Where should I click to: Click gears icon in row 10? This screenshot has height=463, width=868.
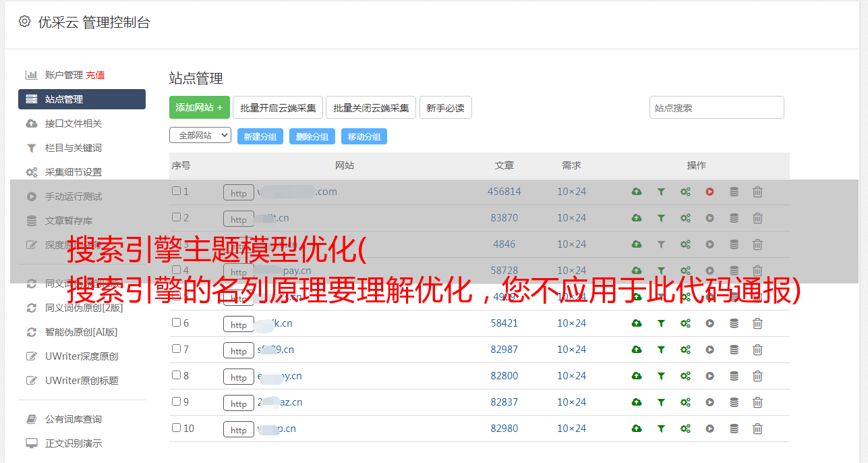pyautogui.click(x=685, y=429)
